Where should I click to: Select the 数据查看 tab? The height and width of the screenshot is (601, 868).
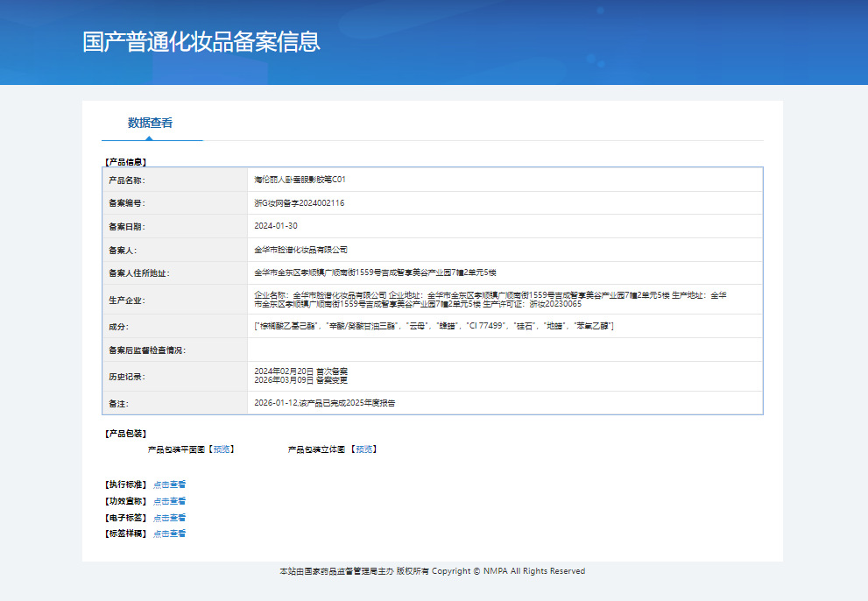(150, 123)
